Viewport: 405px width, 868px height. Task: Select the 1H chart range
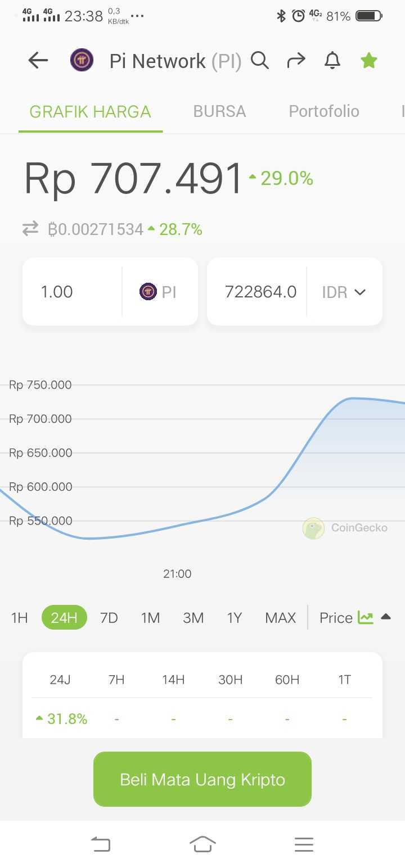[x=19, y=618]
